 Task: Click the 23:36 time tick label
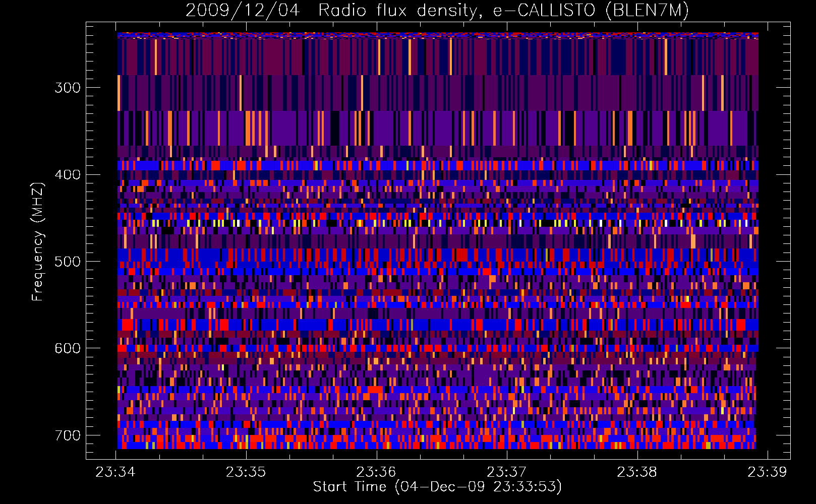pyautogui.click(x=376, y=472)
